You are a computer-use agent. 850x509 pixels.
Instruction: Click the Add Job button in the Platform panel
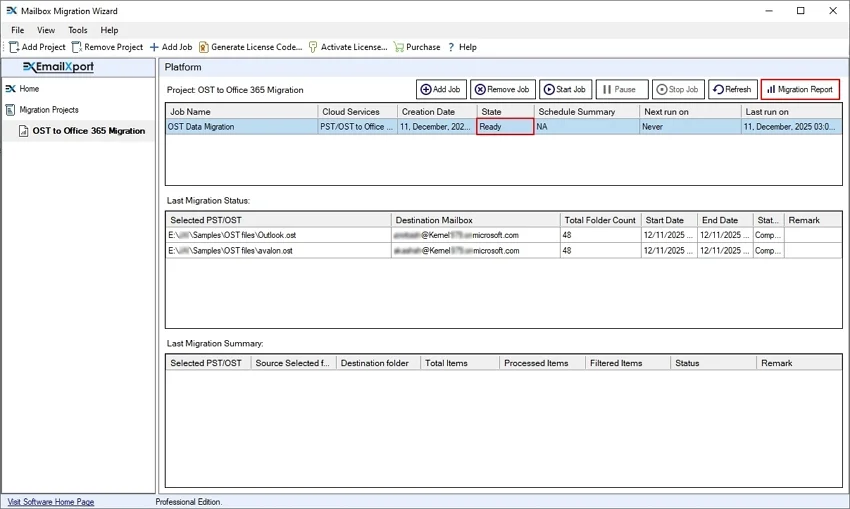pos(440,89)
